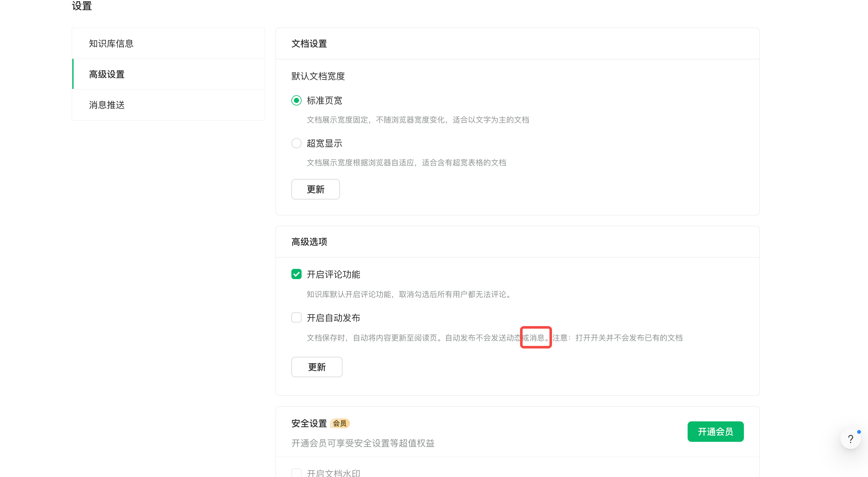The width and height of the screenshot is (868, 477).
Task: Click the 会员 badge next to 安全设置
Action: 339,423
